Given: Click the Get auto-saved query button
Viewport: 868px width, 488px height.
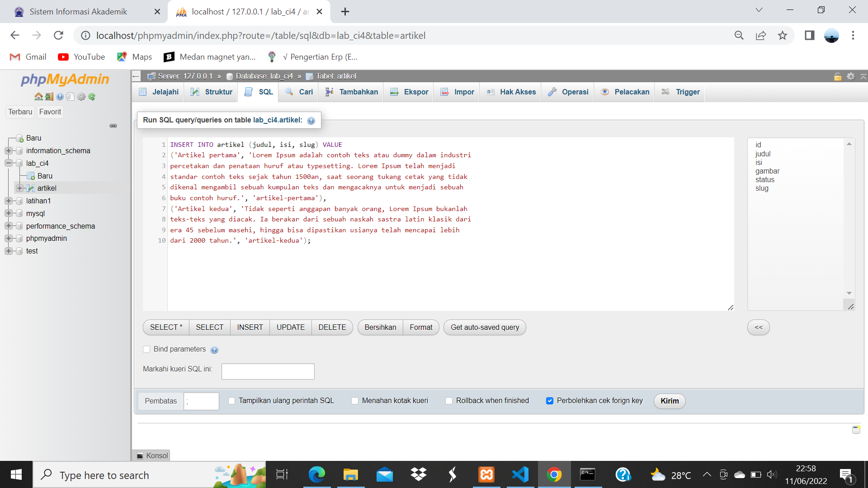Looking at the screenshot, I should [x=484, y=327].
